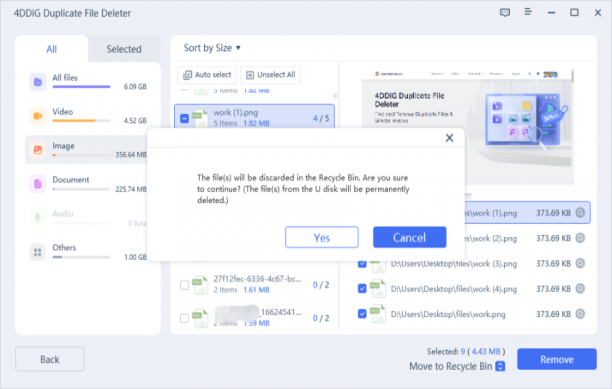Click the 1.61 MB size value
Screen dimensions: 612x389
click(x=256, y=290)
